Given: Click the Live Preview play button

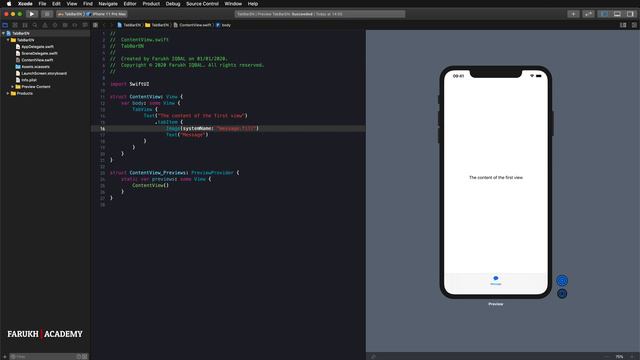Looking at the screenshot, I should click(562, 280).
